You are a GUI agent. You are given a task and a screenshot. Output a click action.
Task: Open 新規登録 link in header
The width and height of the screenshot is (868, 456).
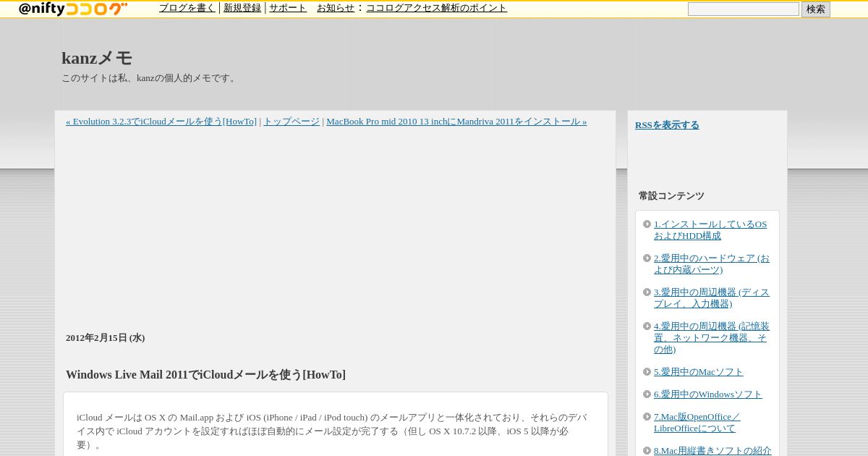click(x=242, y=8)
